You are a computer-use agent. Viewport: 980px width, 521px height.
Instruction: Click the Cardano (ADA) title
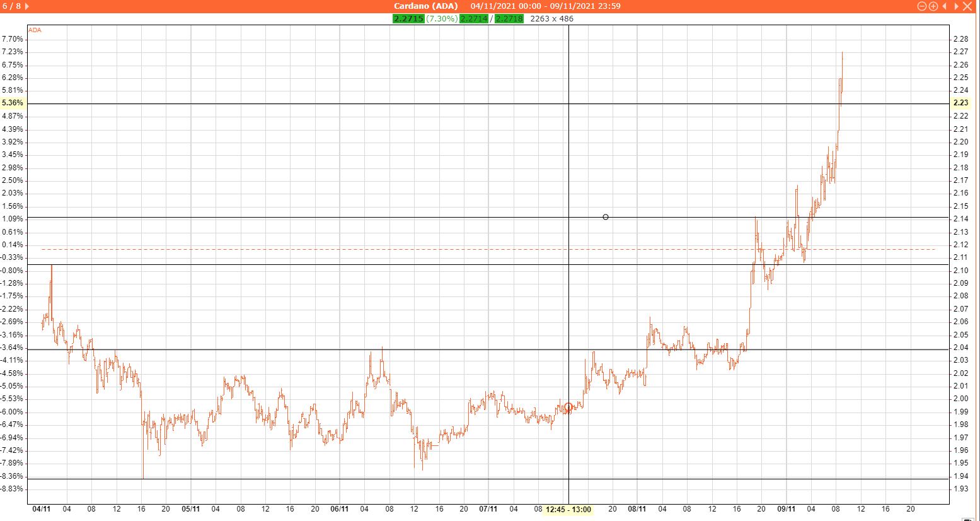(425, 6)
